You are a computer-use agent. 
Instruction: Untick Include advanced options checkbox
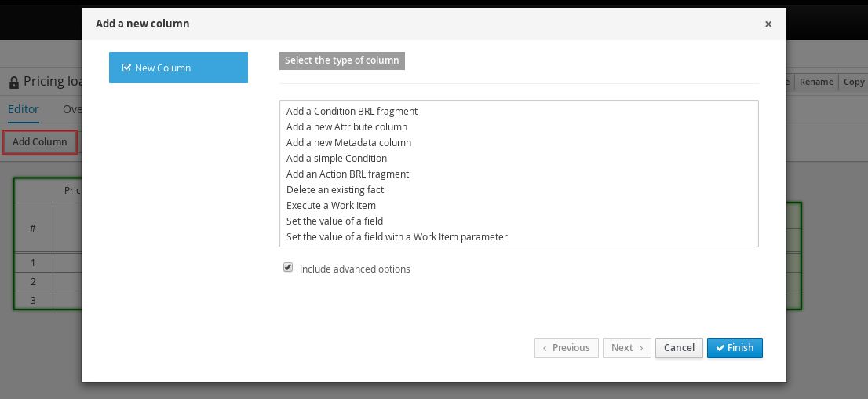(288, 268)
